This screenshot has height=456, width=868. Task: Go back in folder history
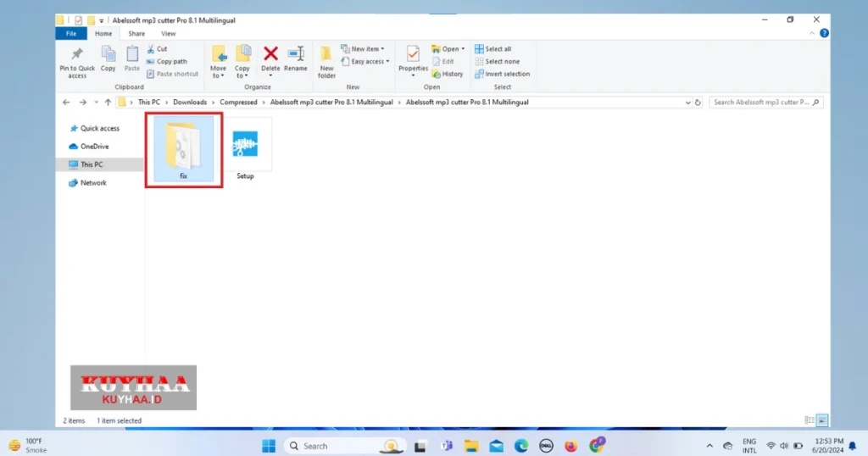point(66,103)
